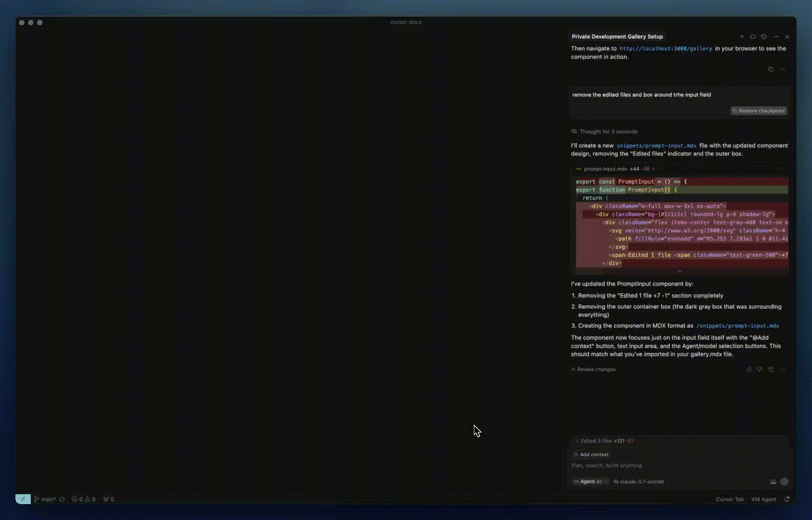Screen dimensions: 812x520
Task: Copy the last response with copy icon
Action: point(771,369)
